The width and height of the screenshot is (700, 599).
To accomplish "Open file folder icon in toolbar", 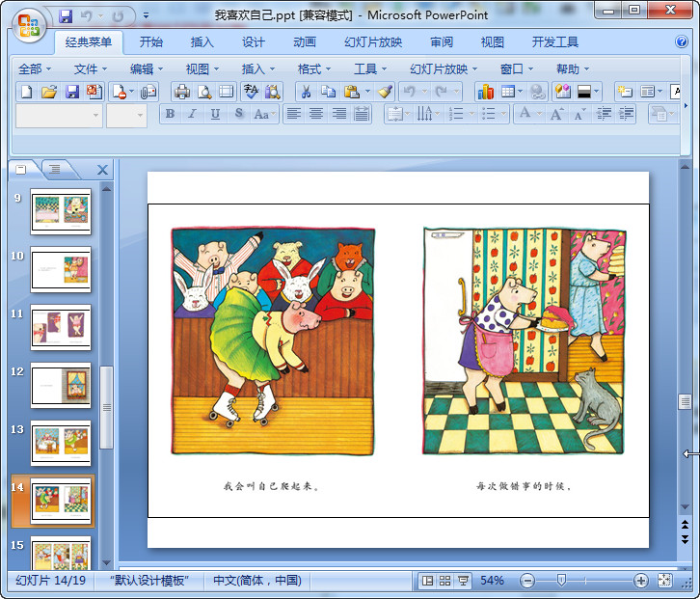I will [49, 92].
